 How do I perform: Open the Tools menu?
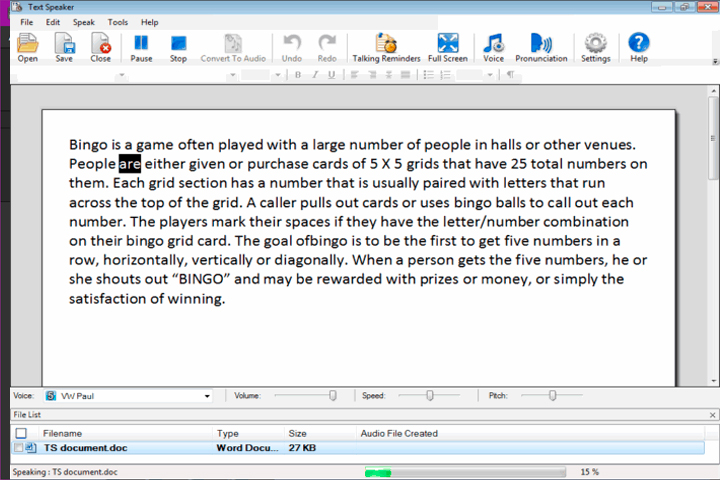click(118, 22)
